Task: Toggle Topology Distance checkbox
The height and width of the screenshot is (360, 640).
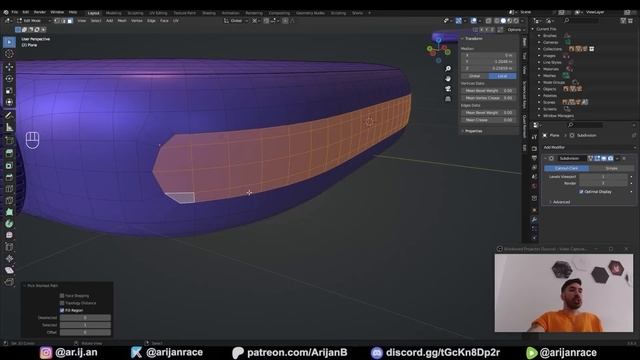Action: (x=62, y=303)
